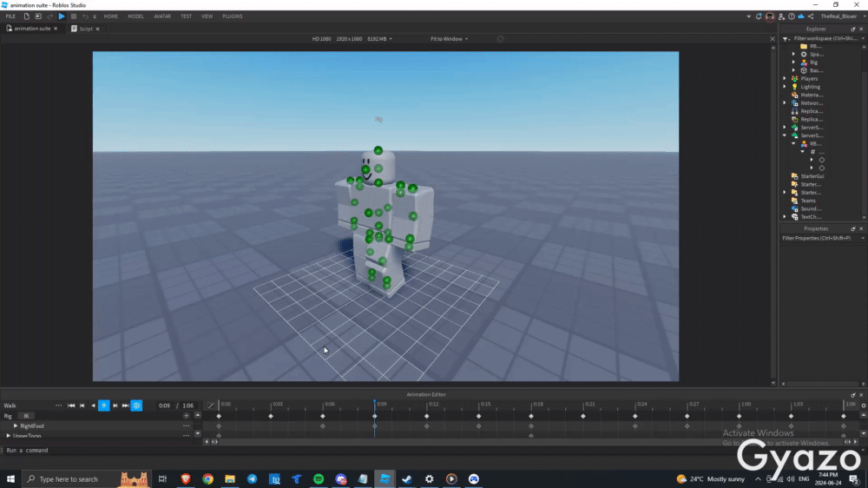Screen dimensions: 868x488
Task: Jump to last keyframe in Animation Editor
Action: tap(126, 406)
